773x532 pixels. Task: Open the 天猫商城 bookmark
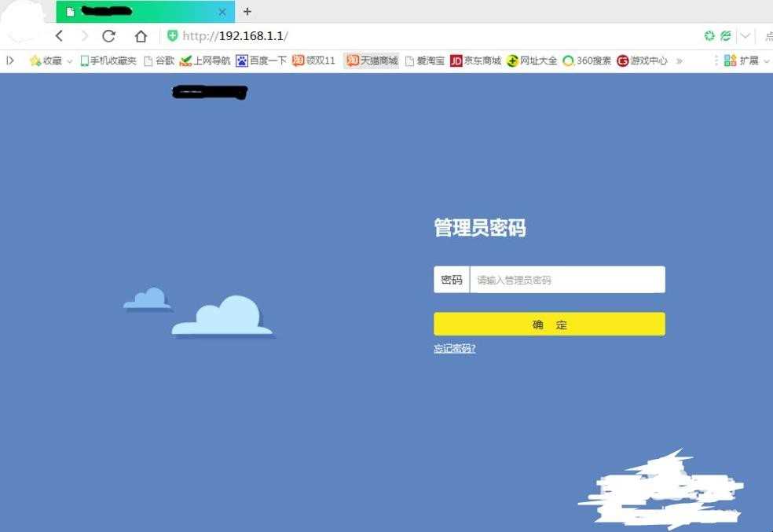372,61
